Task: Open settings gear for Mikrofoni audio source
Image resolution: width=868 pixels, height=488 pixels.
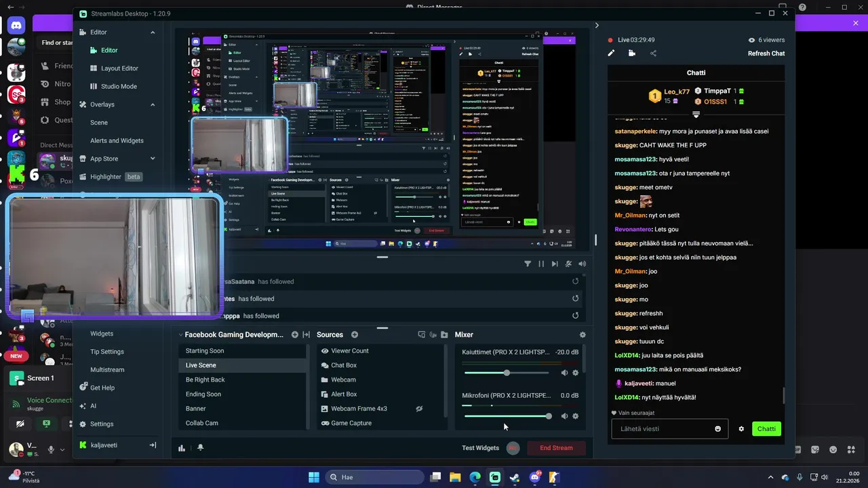Action: 576,416
